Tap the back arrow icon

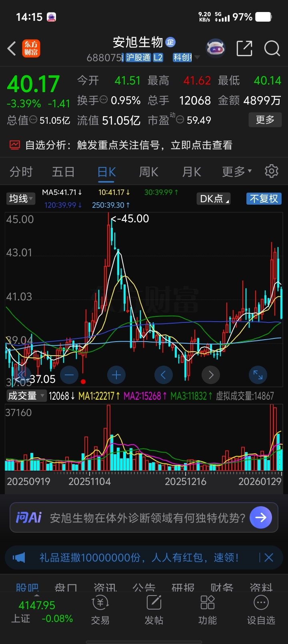pyautogui.click(x=12, y=49)
